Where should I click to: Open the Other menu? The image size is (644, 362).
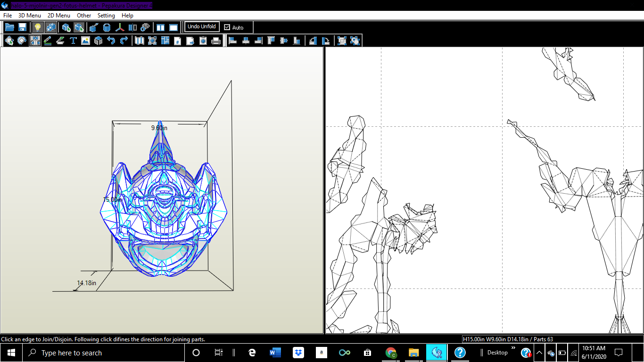click(84, 16)
